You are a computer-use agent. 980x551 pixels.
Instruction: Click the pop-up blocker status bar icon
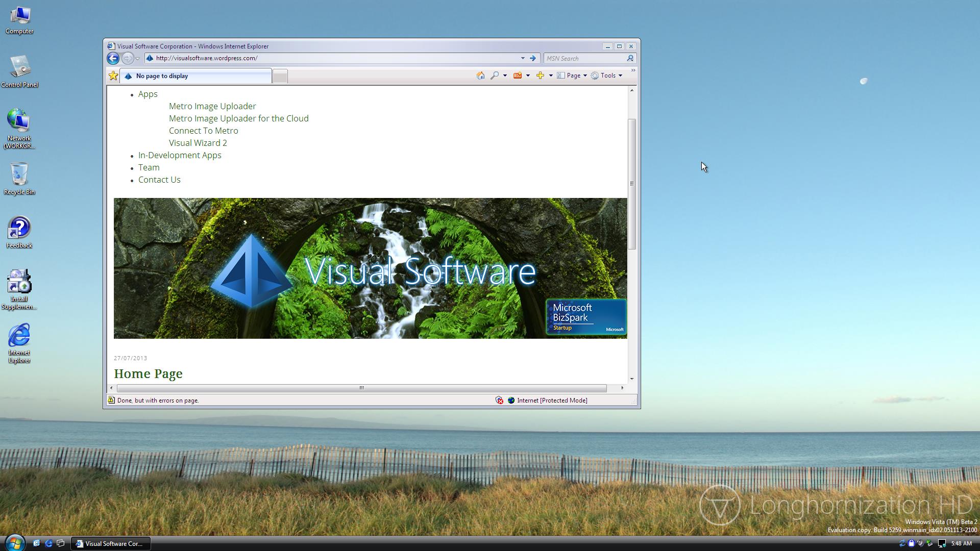coord(499,400)
